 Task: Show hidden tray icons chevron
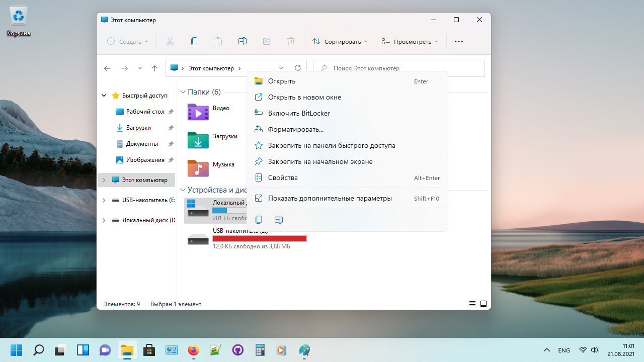[x=546, y=350]
